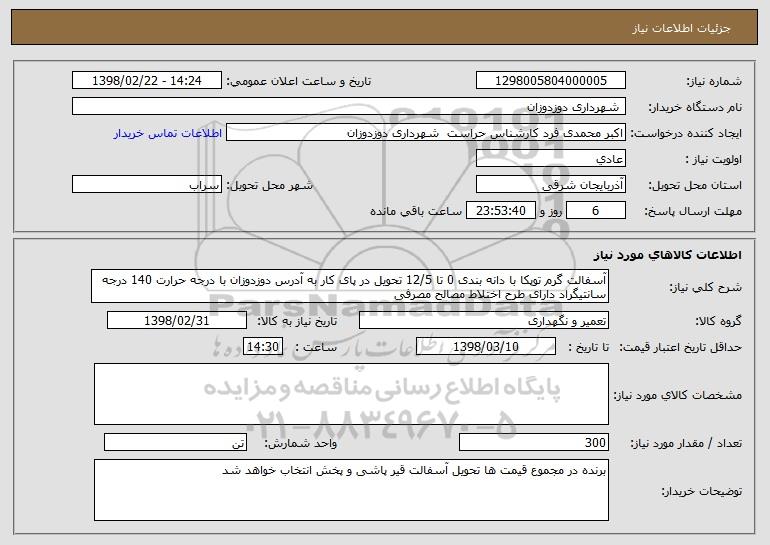Click the request creator field اکبر محمدی فرد
This screenshot has width=770, height=545.
pos(426,133)
